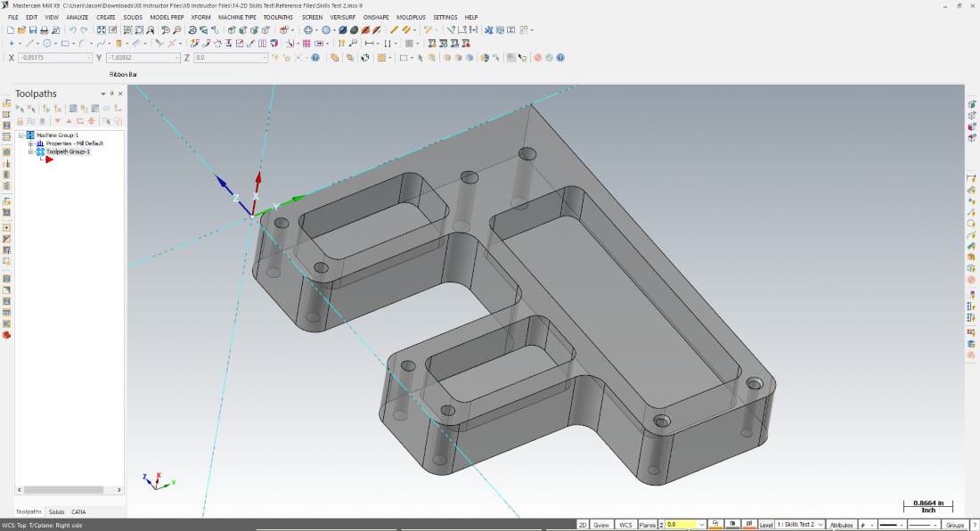Open the X coordinate dropdown

pyautogui.click(x=89, y=58)
